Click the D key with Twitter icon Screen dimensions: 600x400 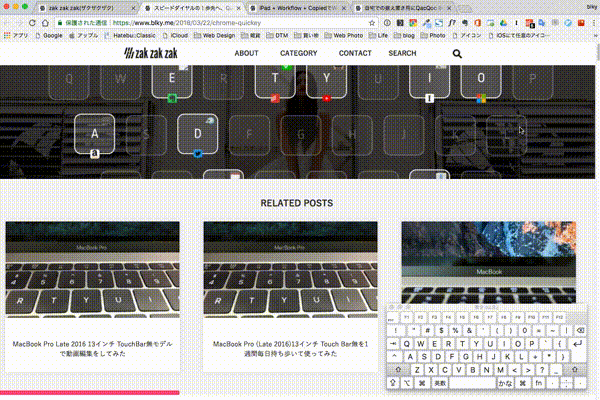(x=197, y=134)
